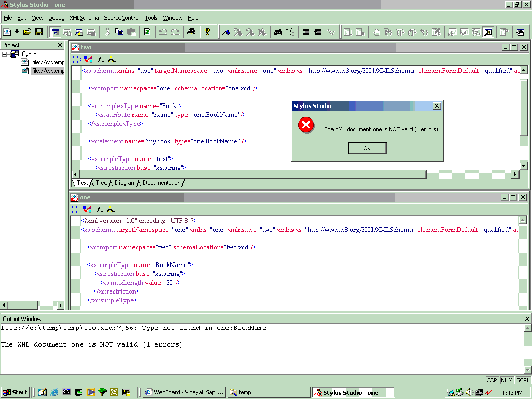
Task: Switch to the Text tab
Action: [83, 183]
